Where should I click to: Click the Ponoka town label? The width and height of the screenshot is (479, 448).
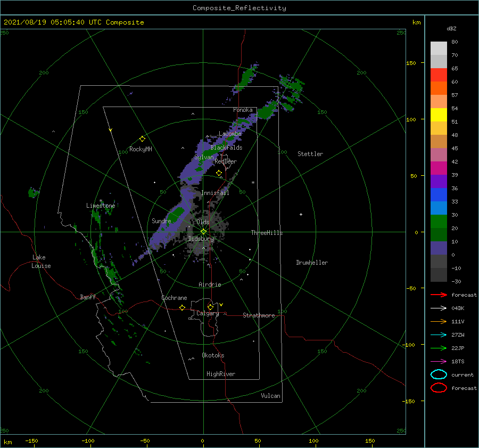click(x=243, y=110)
